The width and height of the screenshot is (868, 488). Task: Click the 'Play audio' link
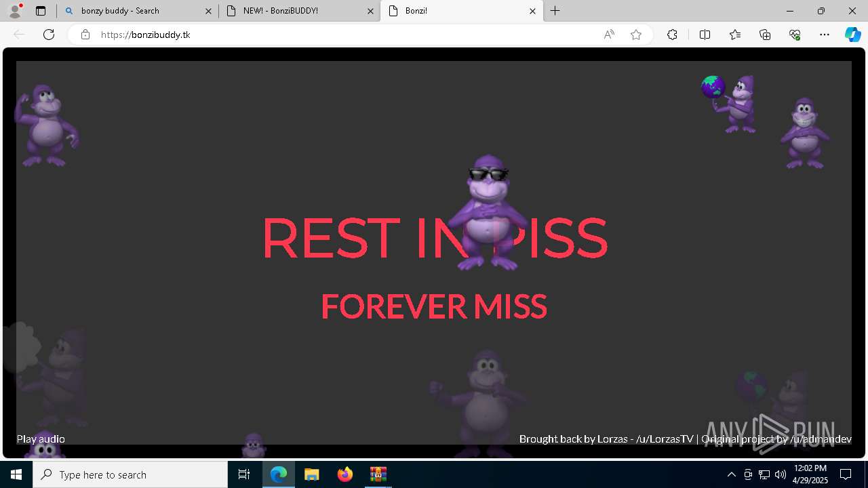click(41, 439)
